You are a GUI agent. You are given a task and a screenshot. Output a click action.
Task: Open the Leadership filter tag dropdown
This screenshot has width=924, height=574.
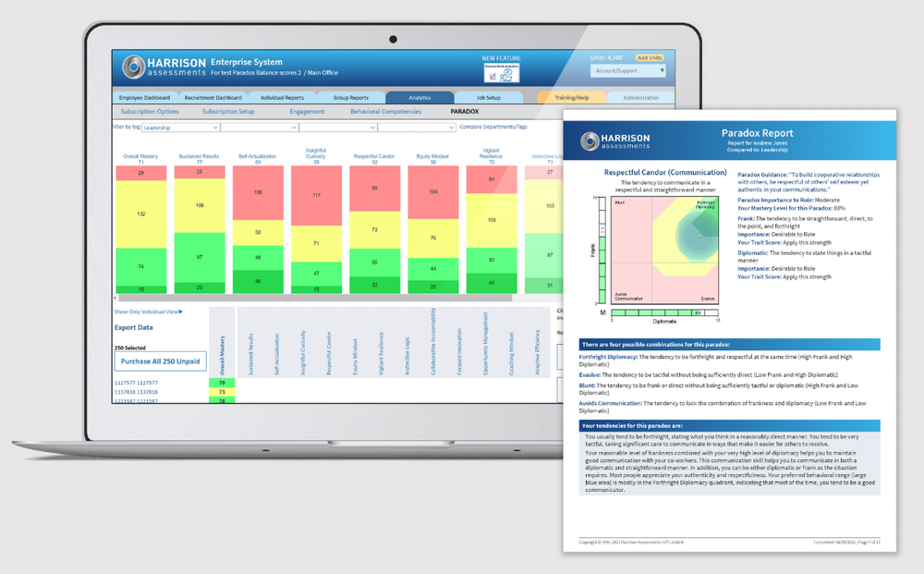coord(181,128)
